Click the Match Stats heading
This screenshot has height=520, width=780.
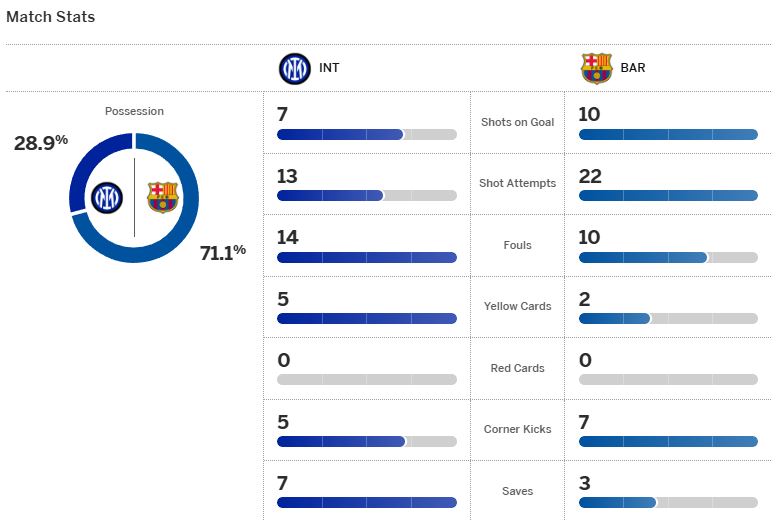[x=50, y=17]
